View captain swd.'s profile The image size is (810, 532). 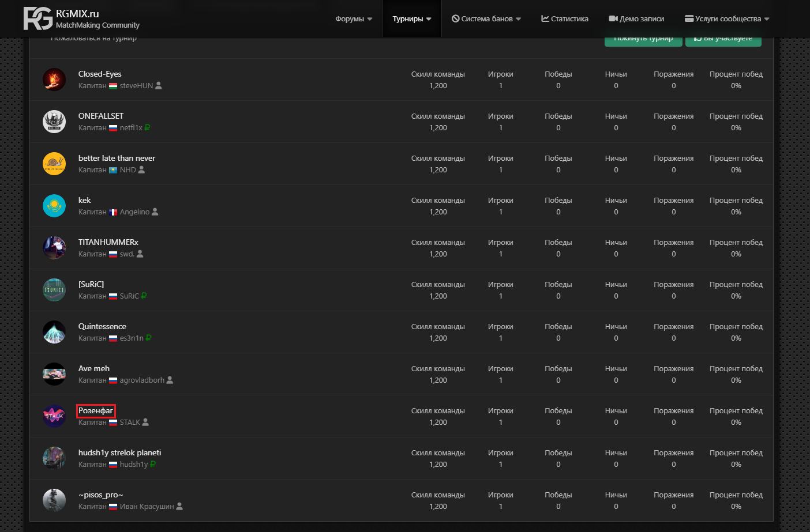(x=127, y=254)
